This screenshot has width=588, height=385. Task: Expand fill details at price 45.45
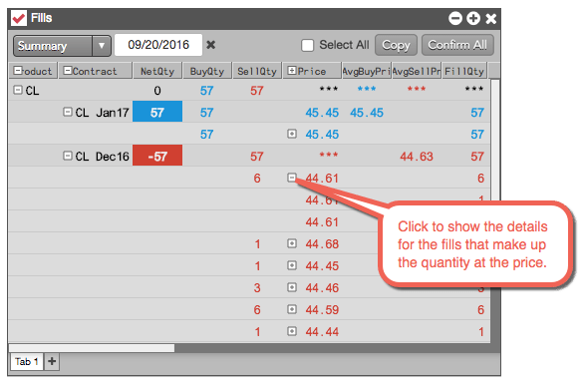pos(292,134)
